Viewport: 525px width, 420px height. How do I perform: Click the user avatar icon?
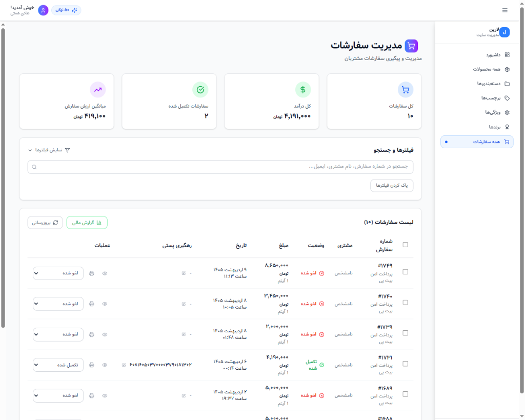point(43,10)
